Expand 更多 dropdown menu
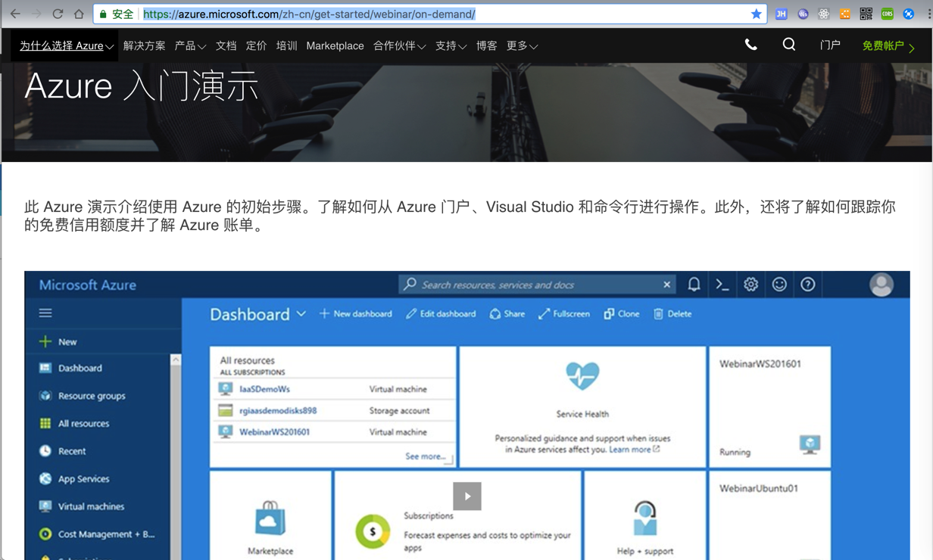Screen dimensions: 933x560 tap(522, 46)
